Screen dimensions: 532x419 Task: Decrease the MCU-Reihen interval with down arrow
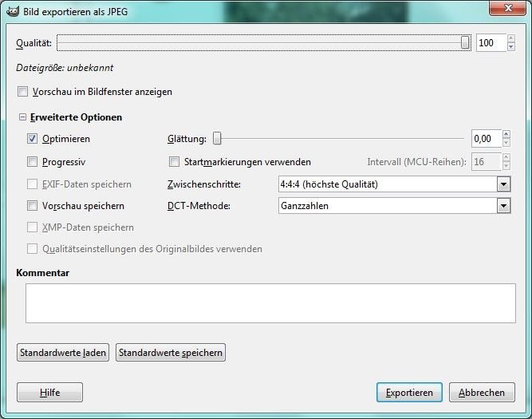coord(506,166)
